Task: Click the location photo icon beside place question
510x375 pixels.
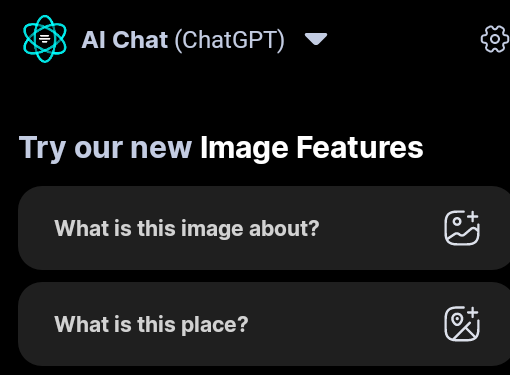Action: 462,324
